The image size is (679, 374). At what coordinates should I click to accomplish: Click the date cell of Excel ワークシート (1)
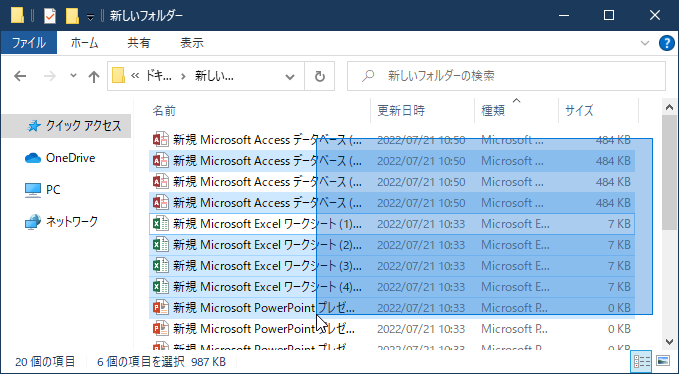421,224
